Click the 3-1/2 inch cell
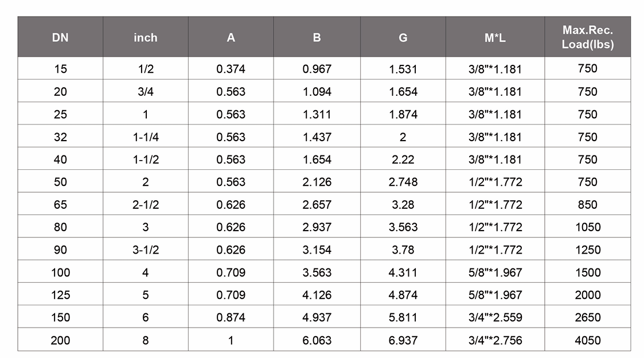Image resolution: width=644 pixels, height=358 pixels. coord(145,250)
